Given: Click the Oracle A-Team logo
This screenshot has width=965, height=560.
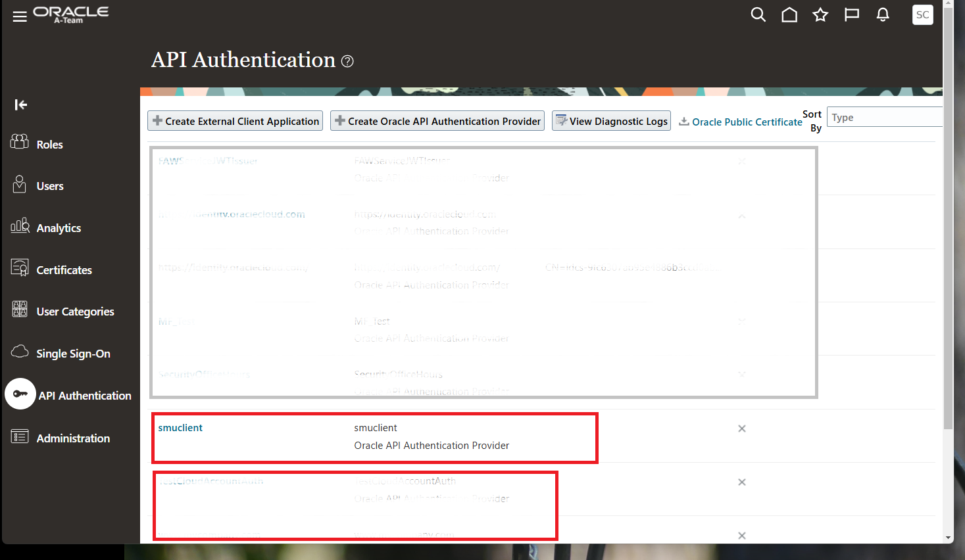Looking at the screenshot, I should pyautogui.click(x=71, y=15).
